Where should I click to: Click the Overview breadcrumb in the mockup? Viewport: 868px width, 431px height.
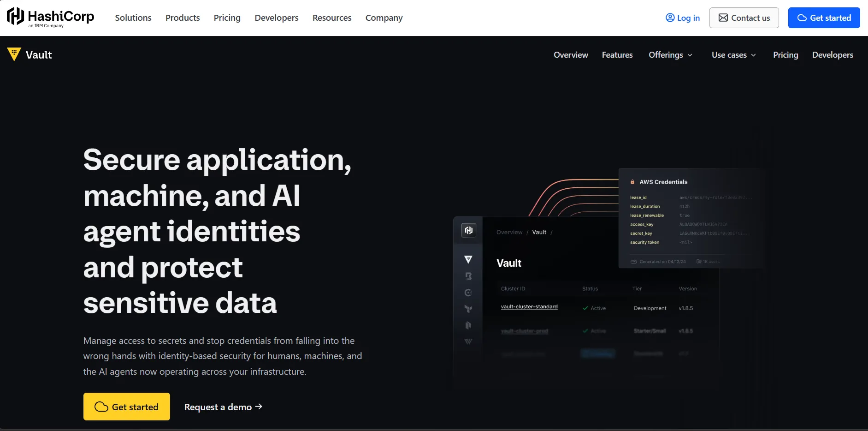(x=509, y=232)
